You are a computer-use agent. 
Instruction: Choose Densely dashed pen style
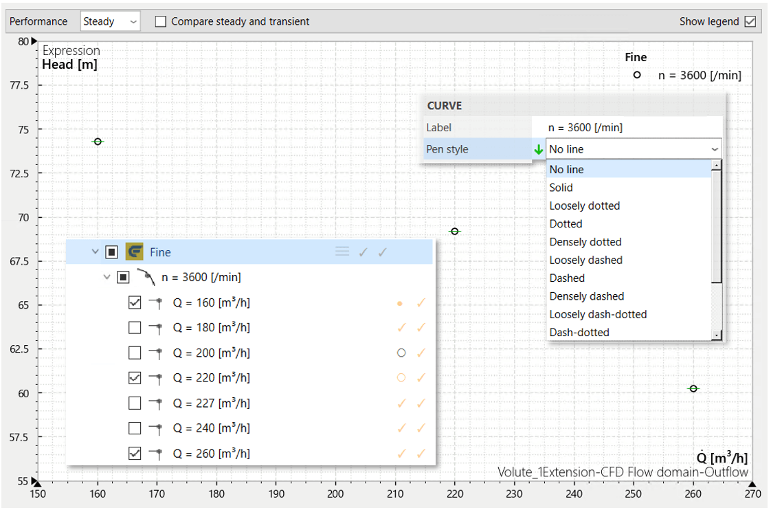629,296
